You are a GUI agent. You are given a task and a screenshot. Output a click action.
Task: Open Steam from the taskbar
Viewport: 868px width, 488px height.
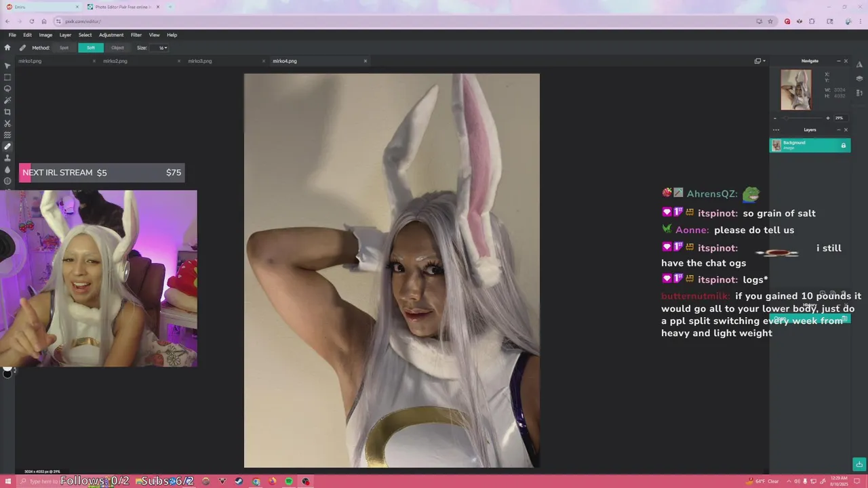click(x=239, y=481)
